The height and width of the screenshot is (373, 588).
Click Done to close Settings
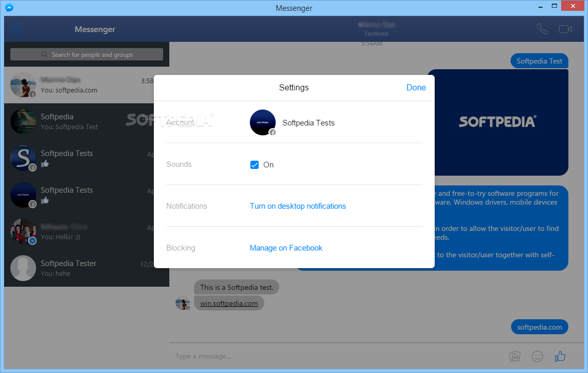coord(416,87)
